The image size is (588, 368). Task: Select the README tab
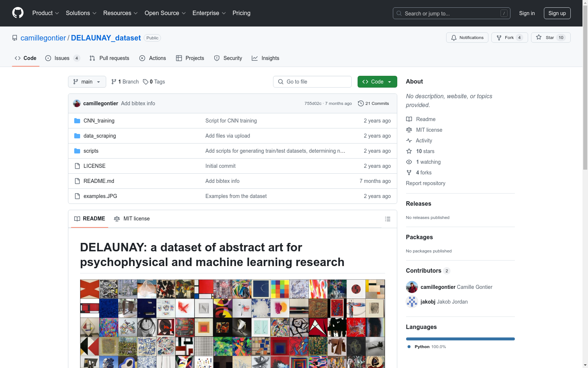click(90, 219)
